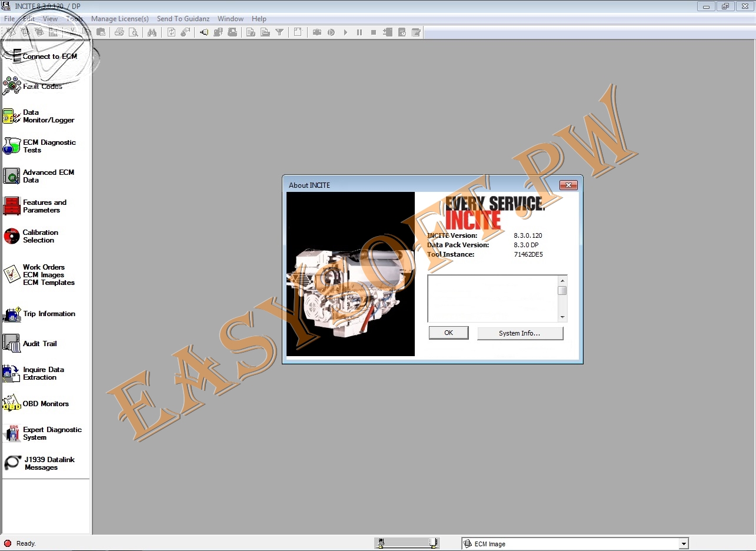Screen dimensions: 756x551
Task: Click the datalink connection status indicator
Action: click(x=407, y=543)
